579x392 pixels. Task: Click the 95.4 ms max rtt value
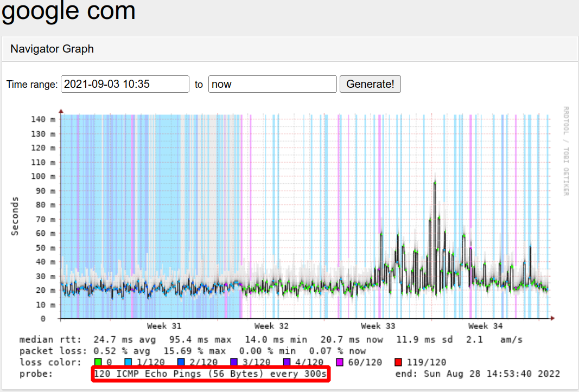pyautogui.click(x=200, y=339)
